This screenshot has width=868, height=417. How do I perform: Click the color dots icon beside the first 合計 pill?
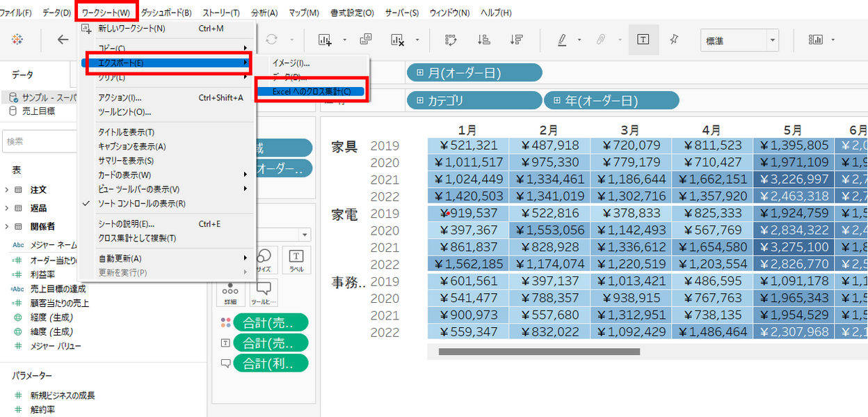[225, 323]
